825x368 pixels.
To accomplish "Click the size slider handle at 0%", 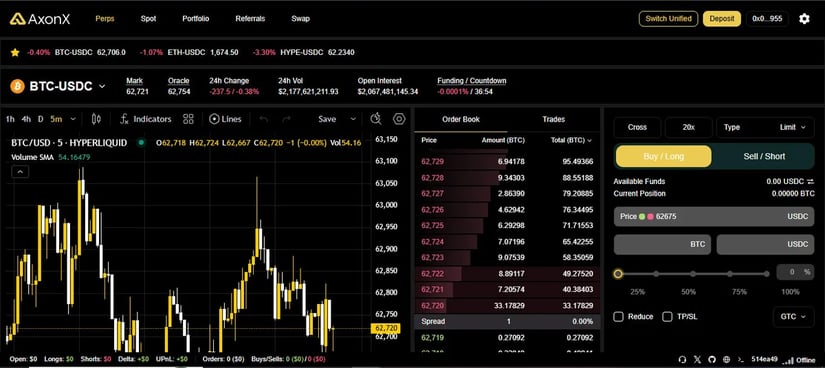I will tap(618, 274).
